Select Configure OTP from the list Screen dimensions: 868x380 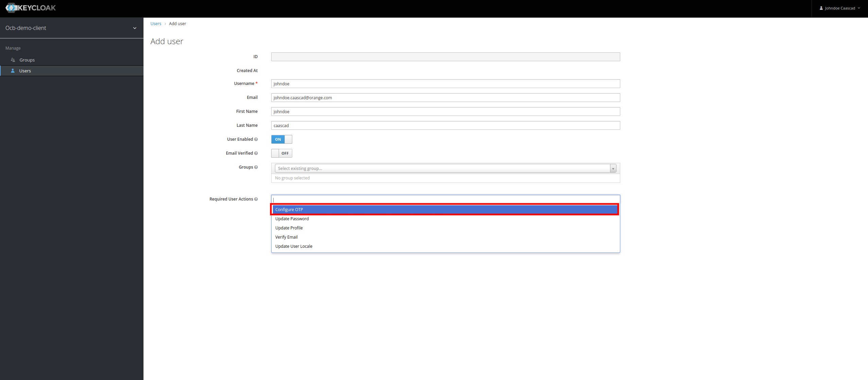coord(445,209)
